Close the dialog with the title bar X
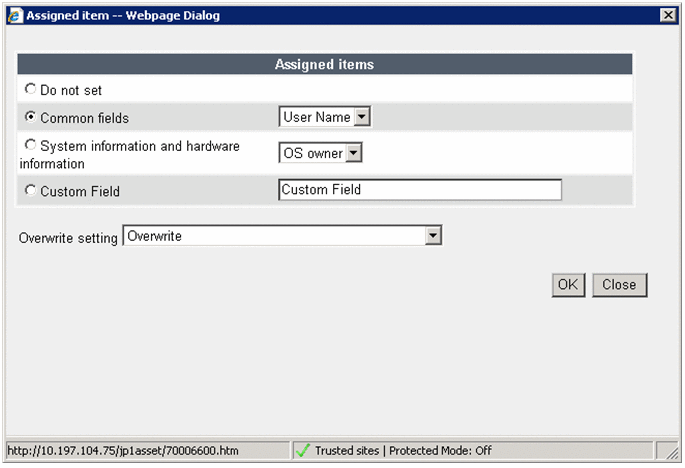This screenshot has height=468, width=685. click(x=667, y=15)
